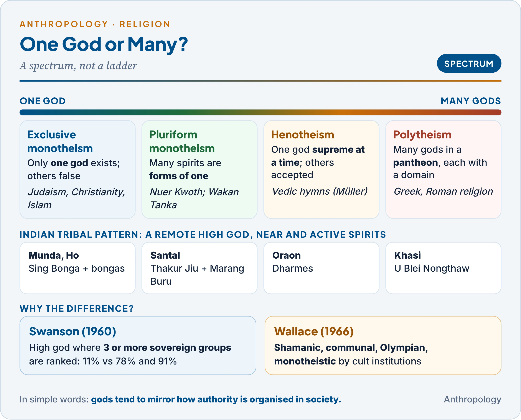
Task: Click '11% vs 78% and 91%' statistic
Action: click(130, 361)
